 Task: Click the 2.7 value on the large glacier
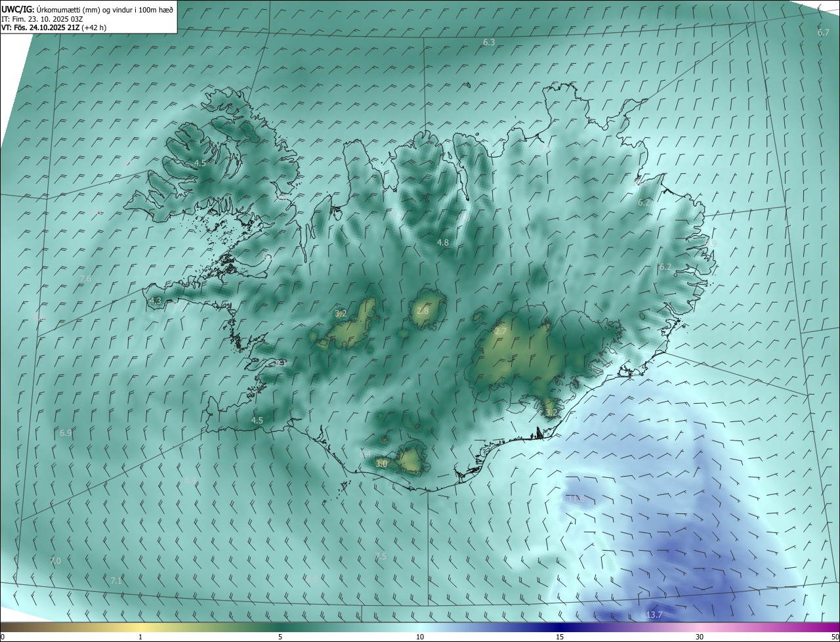point(500,332)
